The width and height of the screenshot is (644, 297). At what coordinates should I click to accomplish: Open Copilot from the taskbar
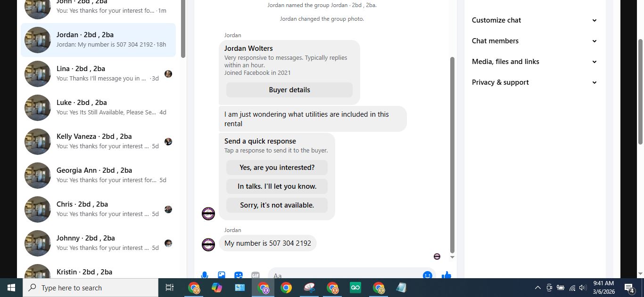(216, 288)
